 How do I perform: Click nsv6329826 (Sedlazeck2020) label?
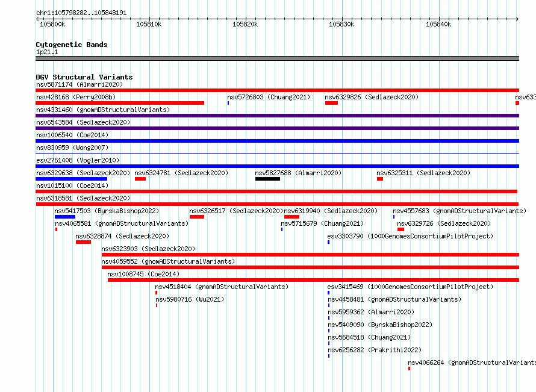(x=372, y=97)
